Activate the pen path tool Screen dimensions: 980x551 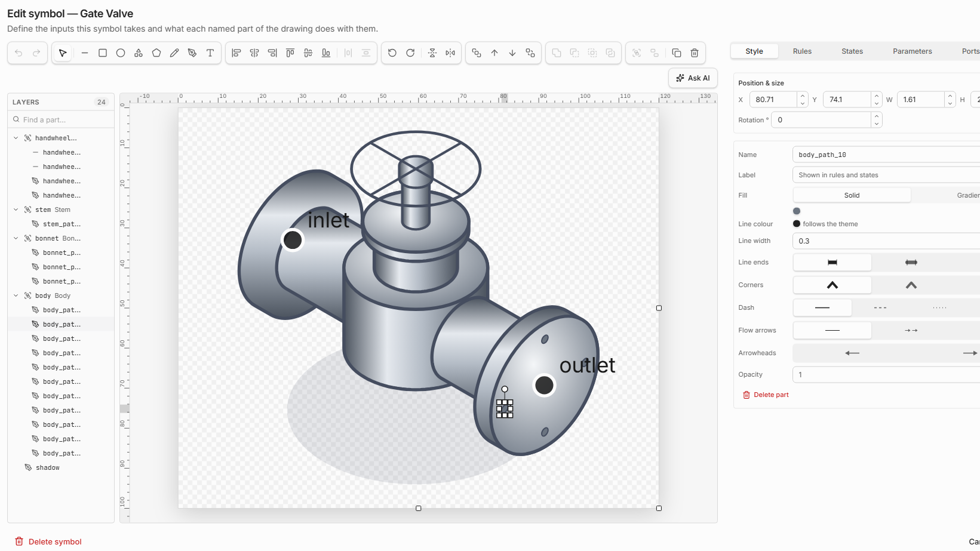pyautogui.click(x=192, y=53)
